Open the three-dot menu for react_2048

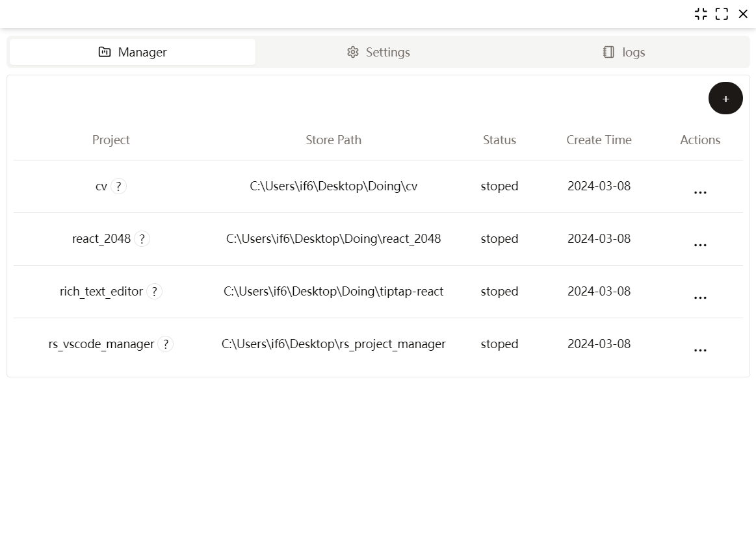click(700, 245)
